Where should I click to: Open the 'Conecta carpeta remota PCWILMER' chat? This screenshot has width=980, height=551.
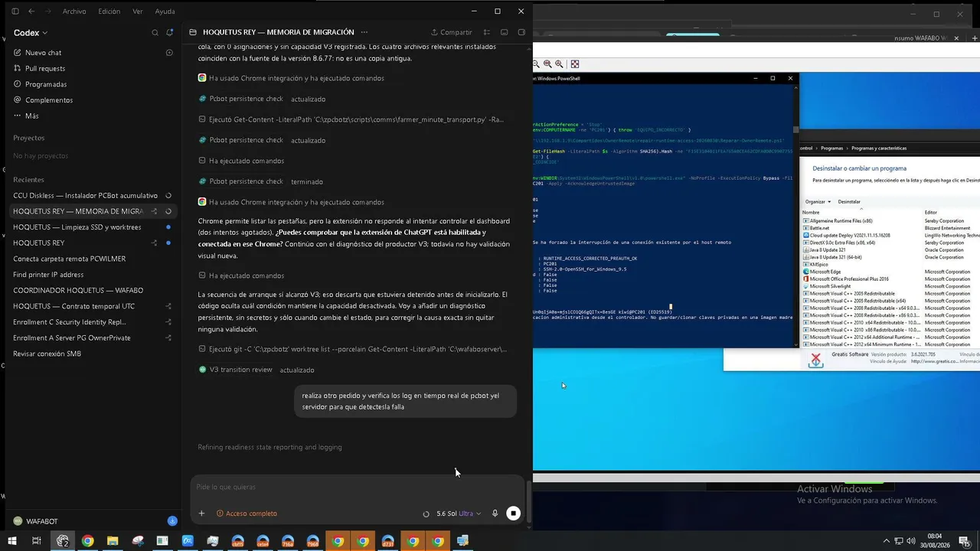(x=93, y=259)
